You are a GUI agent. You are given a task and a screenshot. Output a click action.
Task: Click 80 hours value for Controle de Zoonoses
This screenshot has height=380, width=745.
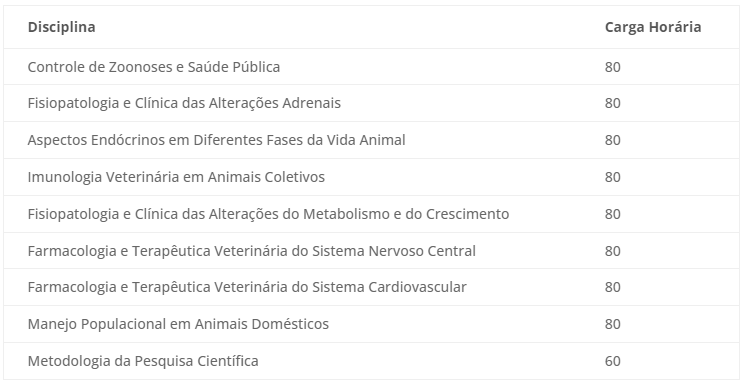pyautogui.click(x=612, y=67)
